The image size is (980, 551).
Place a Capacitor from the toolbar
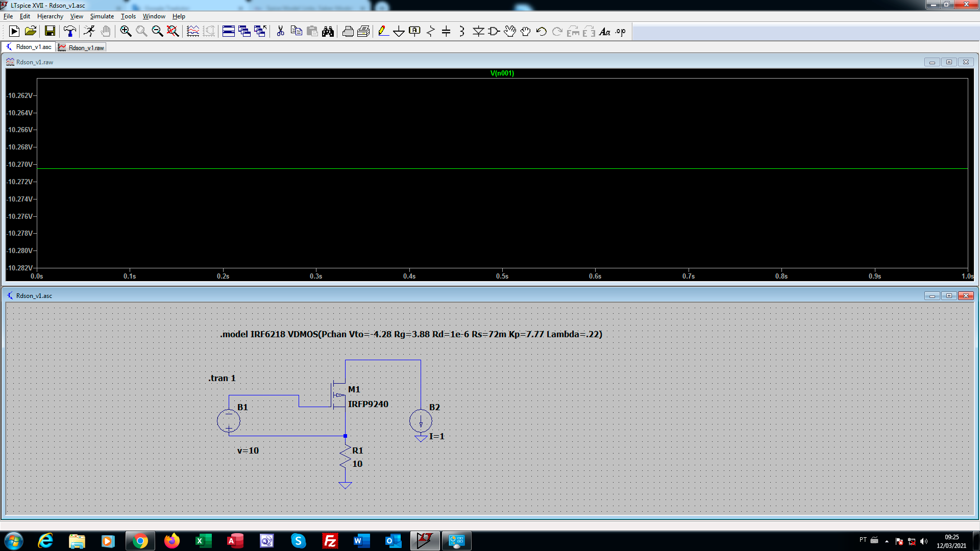(446, 32)
